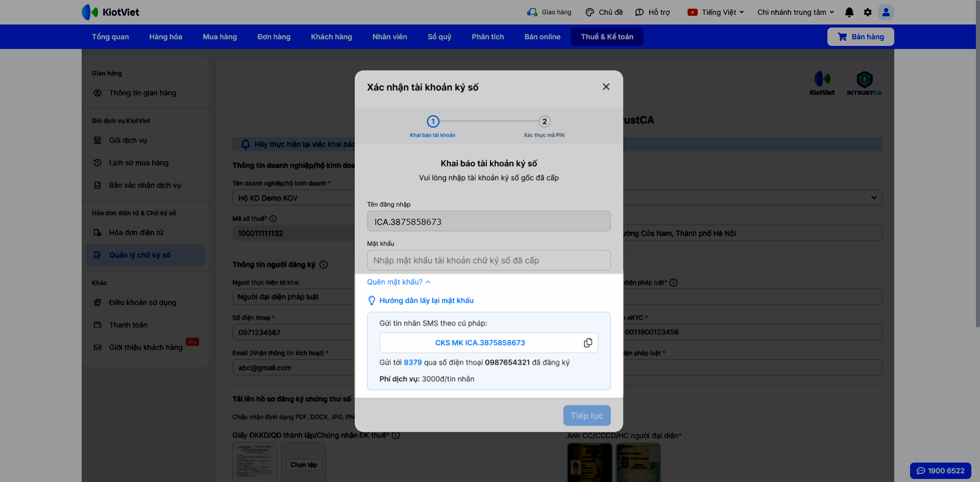
Task: Focus the Email field abc@gmail.com
Action: (294, 368)
